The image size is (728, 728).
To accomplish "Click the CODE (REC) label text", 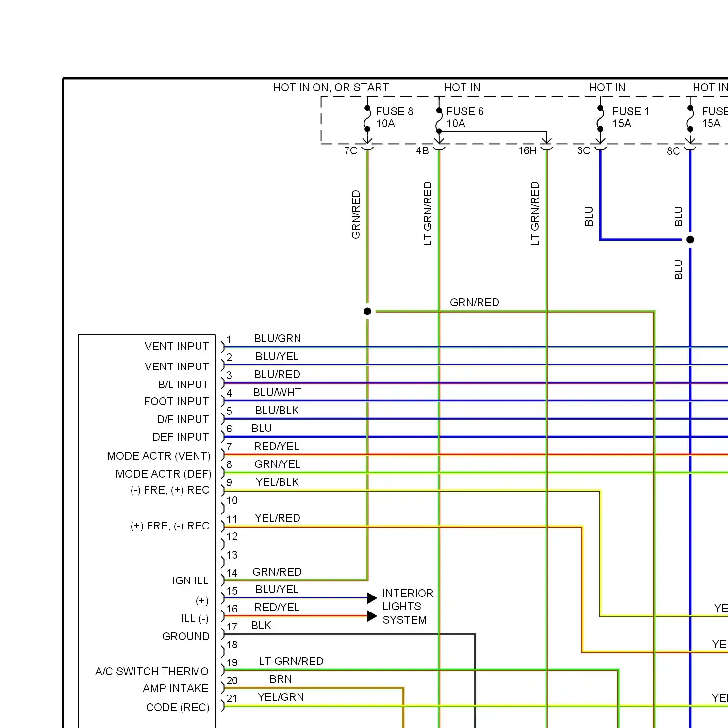I will click(177, 707).
